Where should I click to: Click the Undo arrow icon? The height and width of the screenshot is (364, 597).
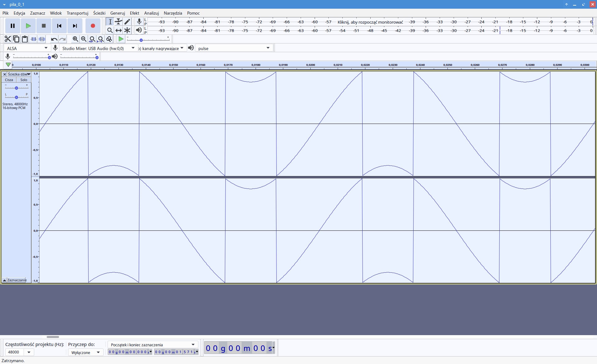tap(54, 39)
